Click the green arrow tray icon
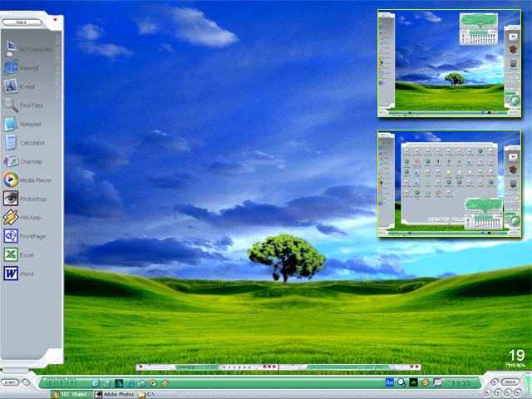Viewport: 532px width, 399px height. pos(413,382)
